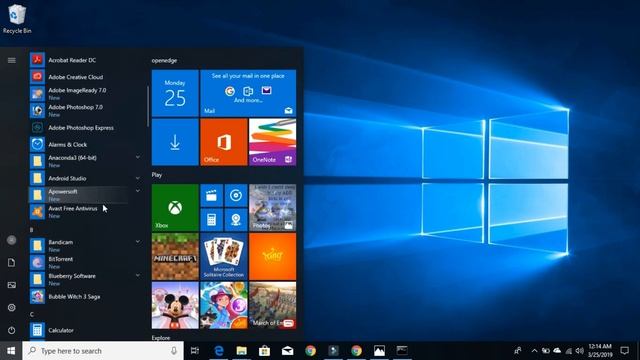The width and height of the screenshot is (640, 360).
Task: Click the 'Play' tile group header
Action: tap(157, 175)
